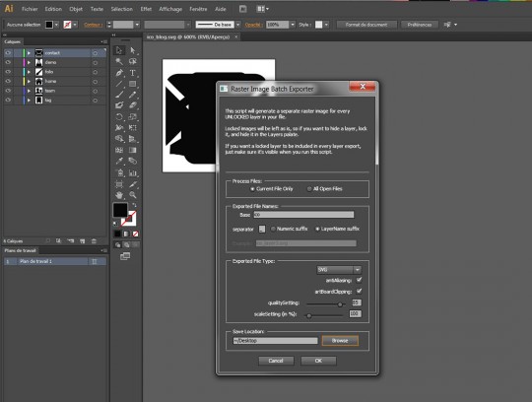Select the Direct Selection tool
Image resolution: width=532 pixels, height=402 pixels.
tap(133, 50)
